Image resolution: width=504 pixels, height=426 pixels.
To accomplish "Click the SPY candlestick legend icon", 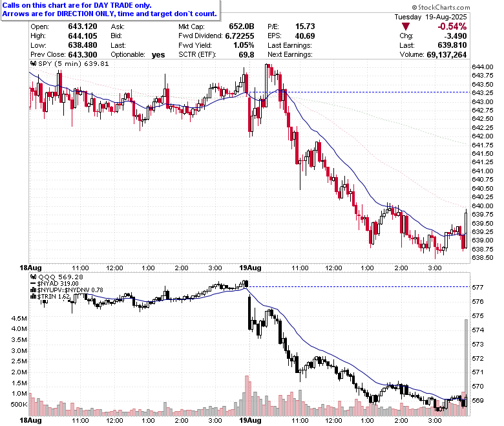I will (x=33, y=63).
